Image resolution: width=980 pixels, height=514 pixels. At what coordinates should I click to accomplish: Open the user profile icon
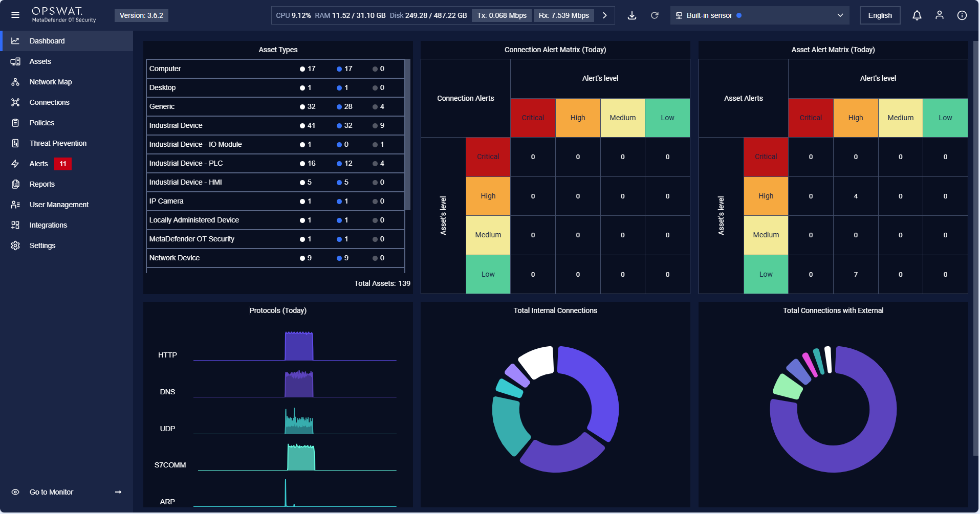(x=939, y=15)
